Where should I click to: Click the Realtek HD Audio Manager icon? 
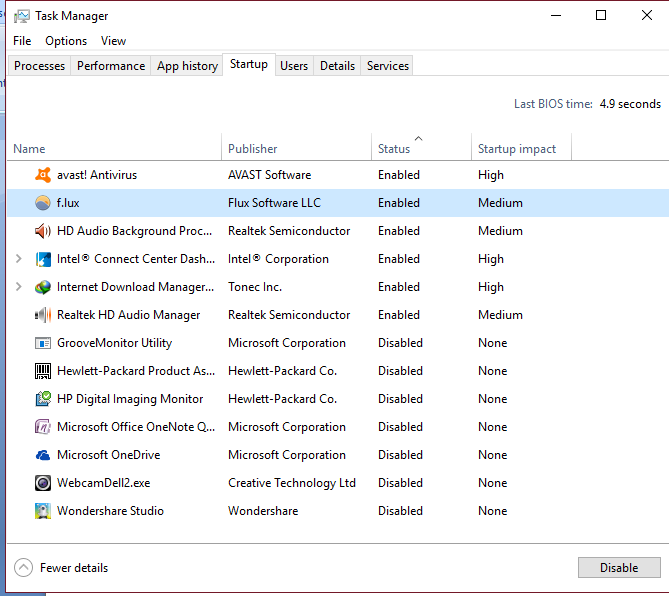(43, 315)
